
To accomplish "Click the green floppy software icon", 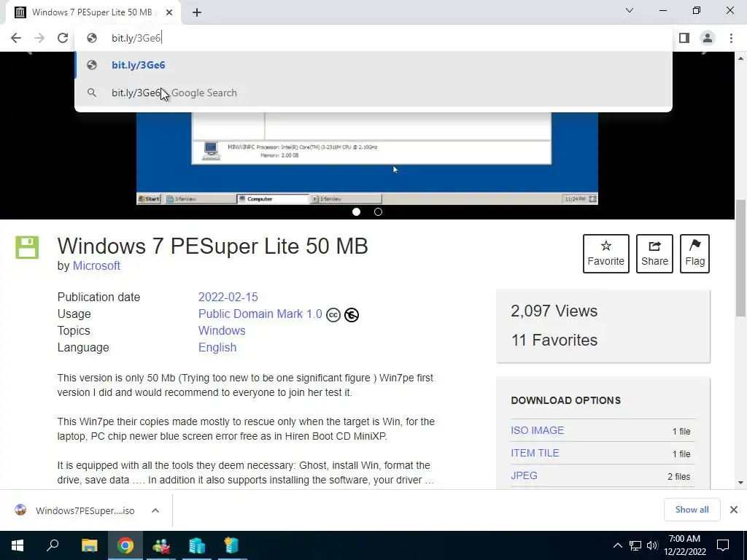I will point(27,248).
